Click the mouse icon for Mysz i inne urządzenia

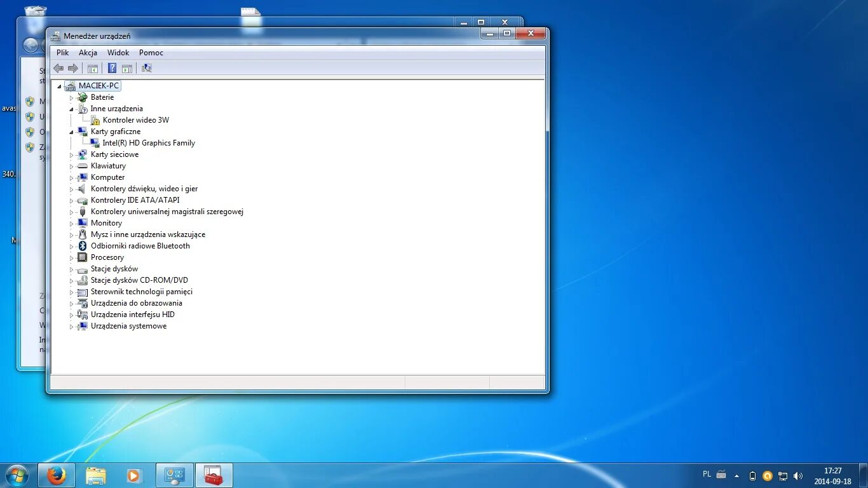click(x=82, y=234)
